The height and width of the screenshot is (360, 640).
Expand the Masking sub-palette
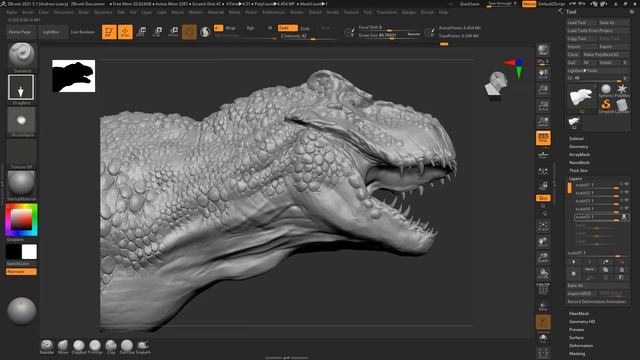click(577, 353)
